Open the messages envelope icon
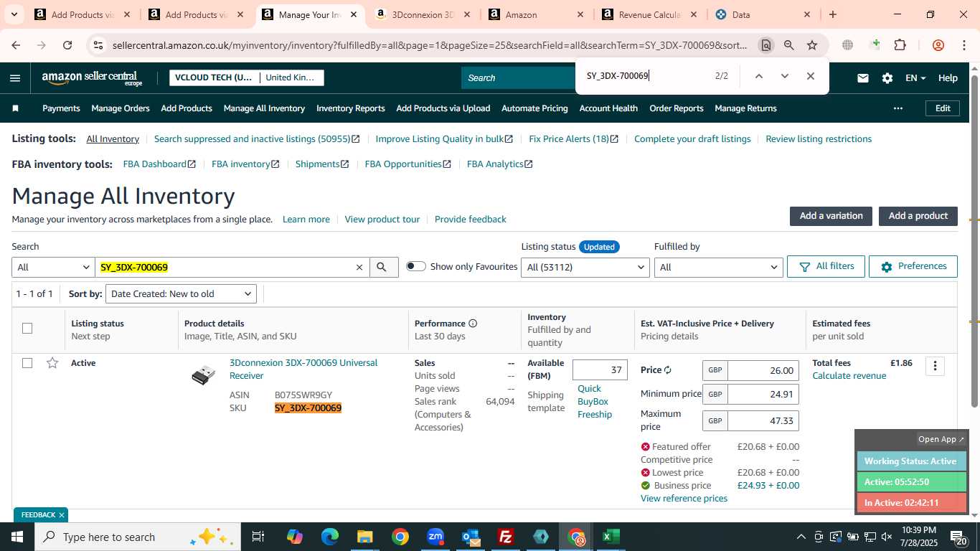The image size is (980, 551). pos(863,78)
